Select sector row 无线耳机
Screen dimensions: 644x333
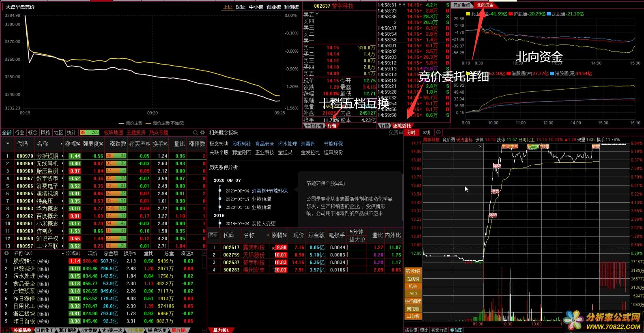point(103,163)
